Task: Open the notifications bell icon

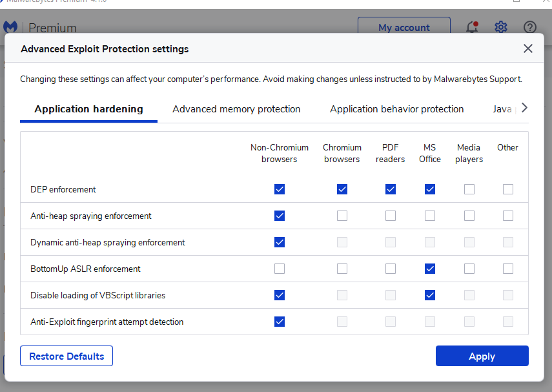Action: 471,27
